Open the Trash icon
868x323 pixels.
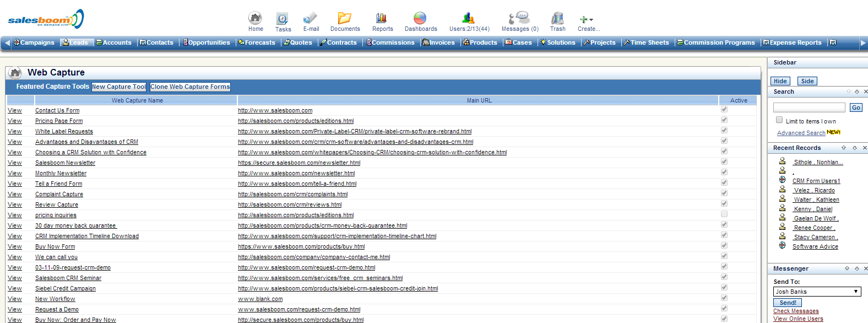(557, 18)
